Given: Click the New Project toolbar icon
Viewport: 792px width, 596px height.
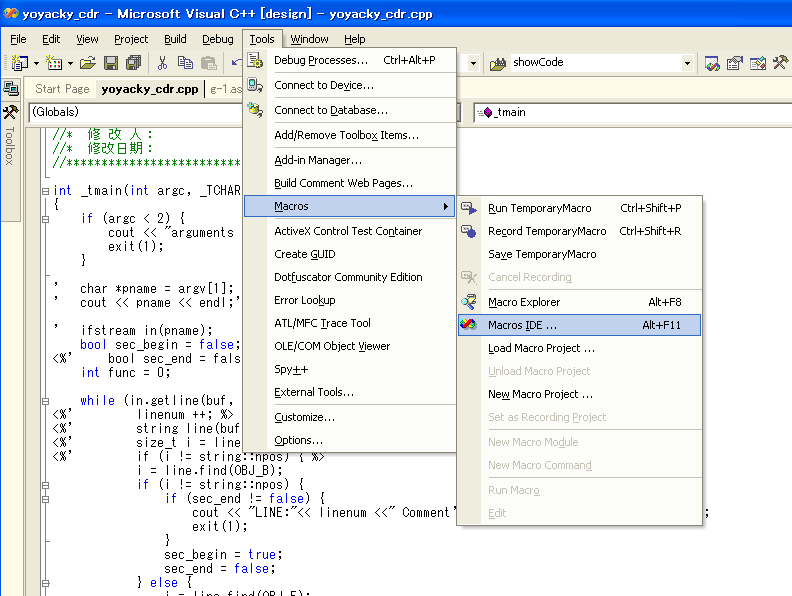Looking at the screenshot, I should coord(20,63).
